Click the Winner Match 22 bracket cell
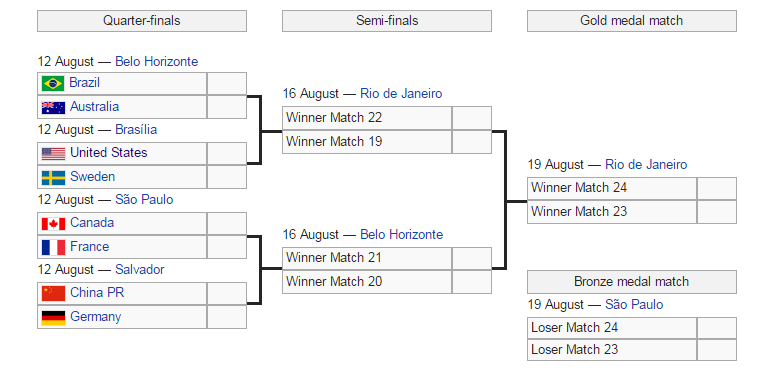The width and height of the screenshot is (775, 374). pos(367,118)
